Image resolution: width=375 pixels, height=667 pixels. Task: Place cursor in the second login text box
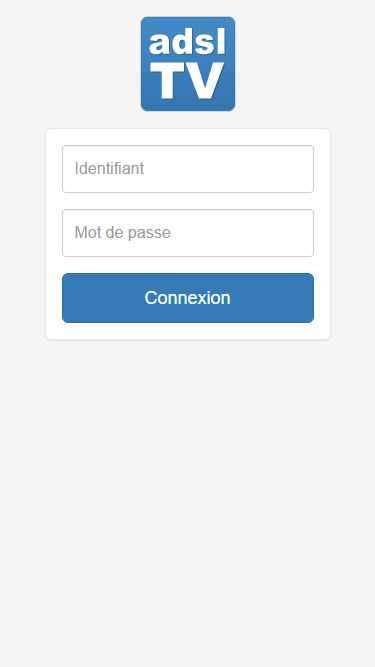188,233
